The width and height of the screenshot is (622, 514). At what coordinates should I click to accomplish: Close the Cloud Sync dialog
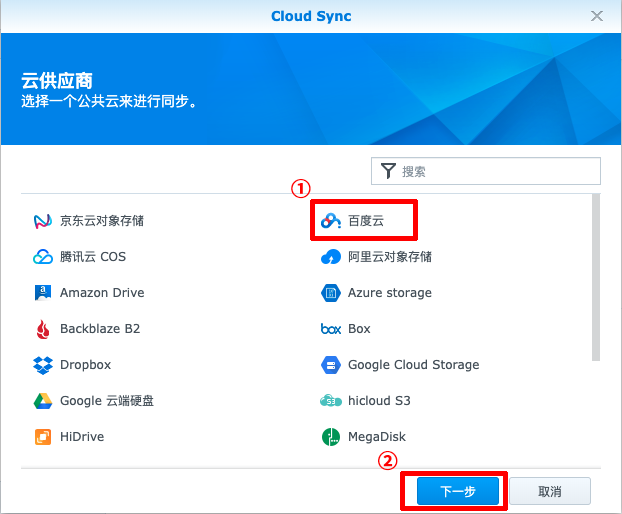coord(597,16)
